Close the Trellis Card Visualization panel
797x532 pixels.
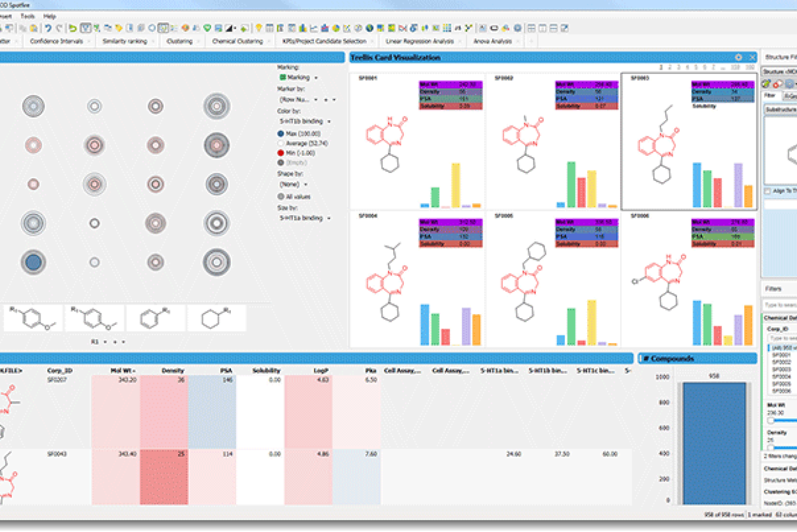click(752, 57)
